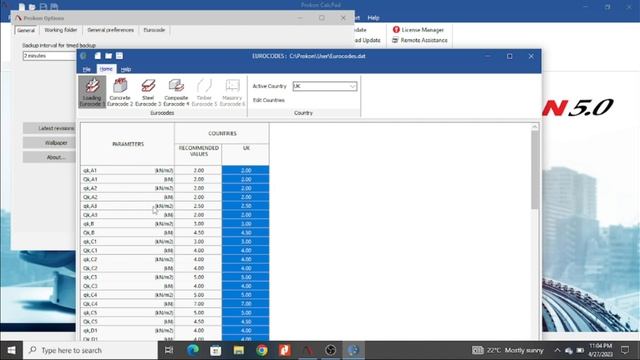Click the Edit Countries button
This screenshot has height=360, width=640.
pos(269,100)
